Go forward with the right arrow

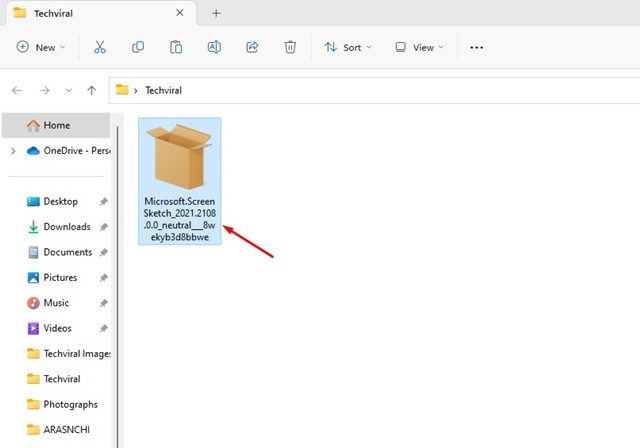pos(44,90)
